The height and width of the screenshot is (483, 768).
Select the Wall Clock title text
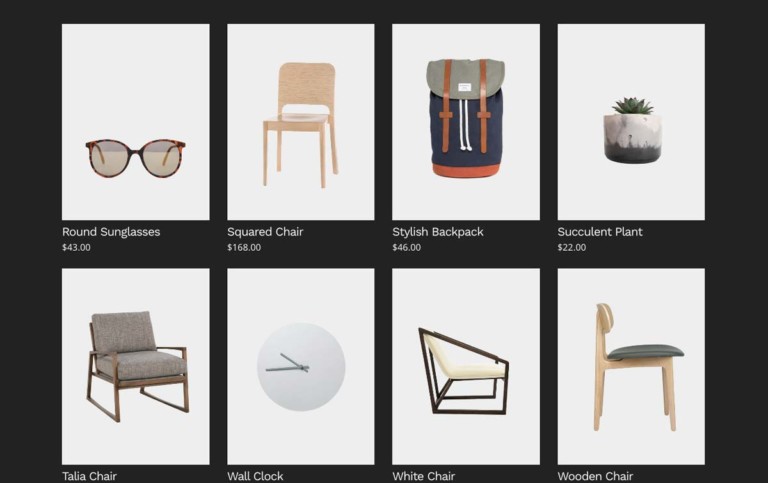coord(255,476)
